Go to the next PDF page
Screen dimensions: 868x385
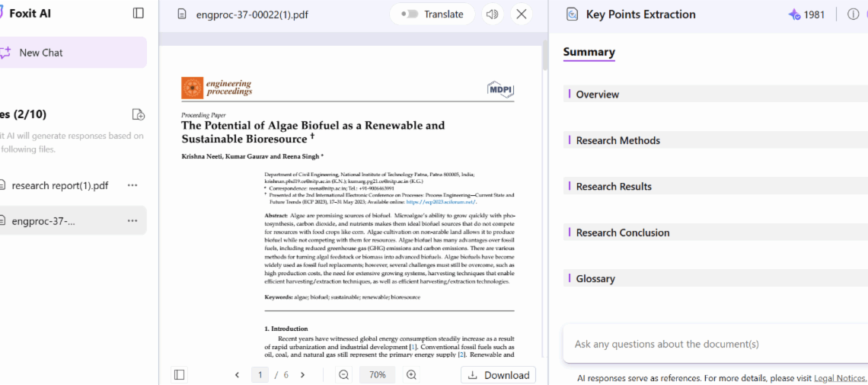pyautogui.click(x=302, y=374)
